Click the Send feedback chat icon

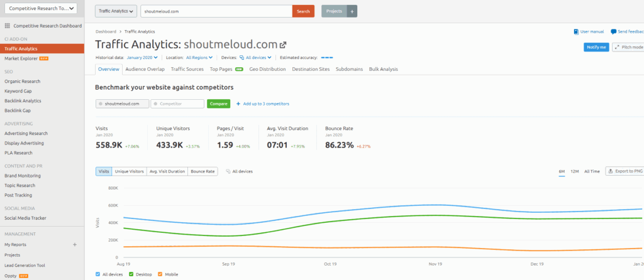pos(614,31)
